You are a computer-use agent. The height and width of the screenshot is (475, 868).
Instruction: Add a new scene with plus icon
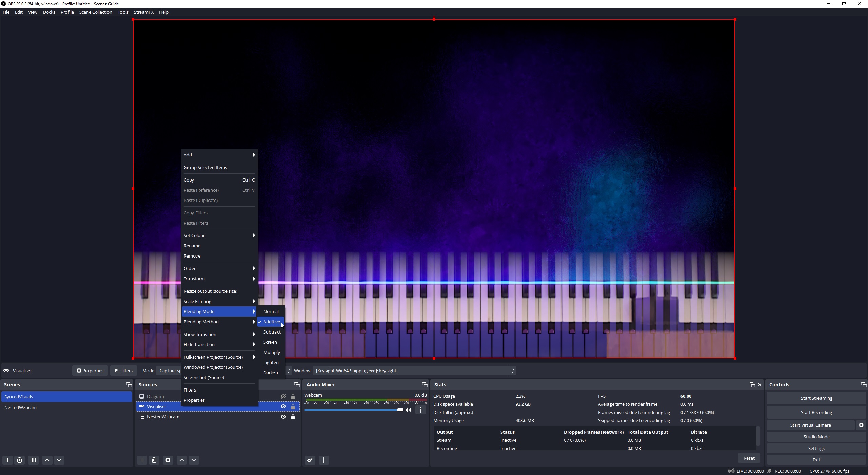pos(7,460)
